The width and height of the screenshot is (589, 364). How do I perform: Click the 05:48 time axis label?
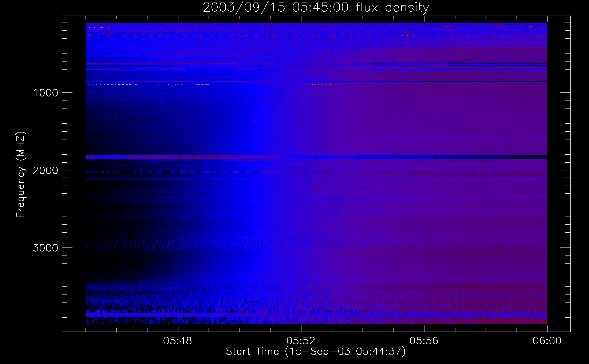[x=178, y=341]
